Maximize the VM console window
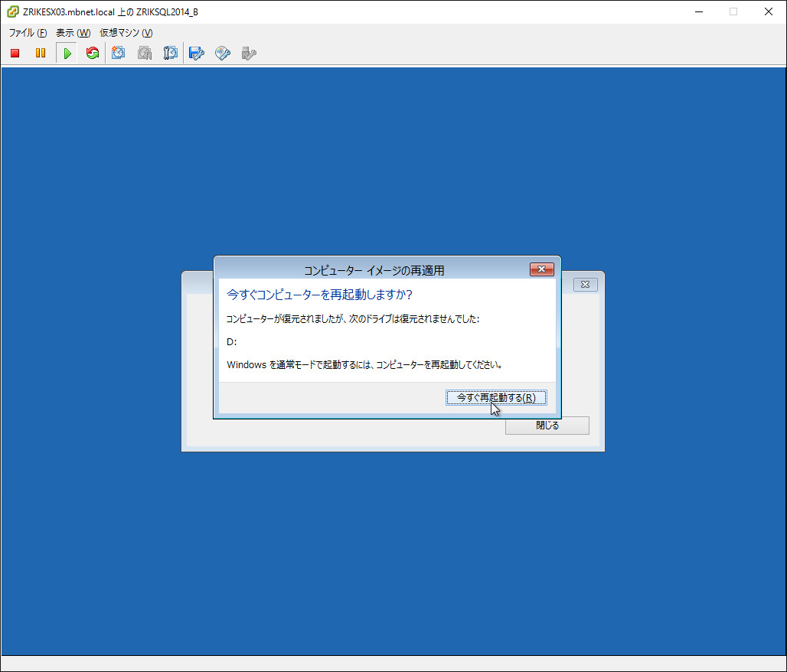Viewport: 787px width, 672px height. [x=733, y=11]
